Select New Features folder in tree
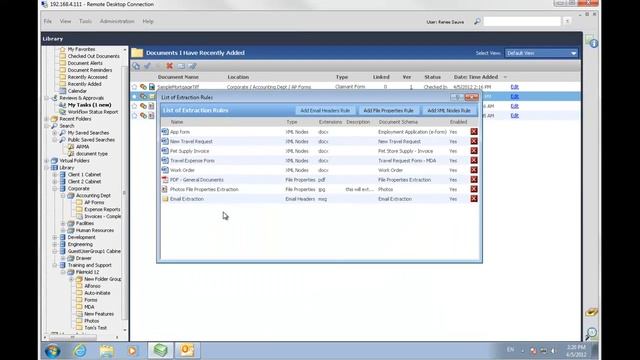The height and width of the screenshot is (360, 640). tap(99, 314)
